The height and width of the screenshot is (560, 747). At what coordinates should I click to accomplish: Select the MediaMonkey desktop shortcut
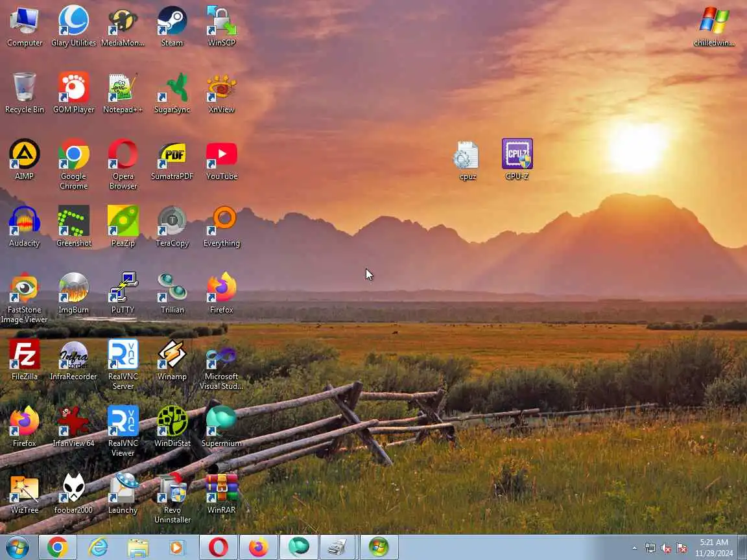pos(123,27)
